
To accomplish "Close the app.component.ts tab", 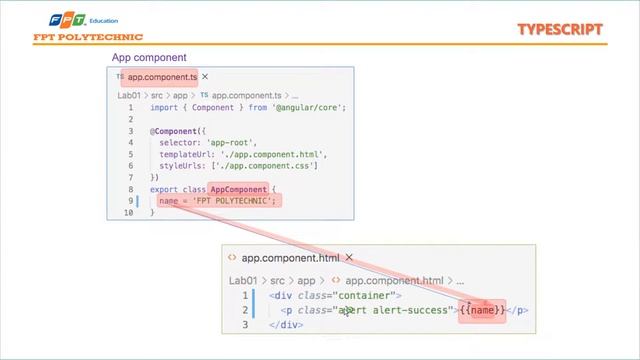I will coord(205,76).
